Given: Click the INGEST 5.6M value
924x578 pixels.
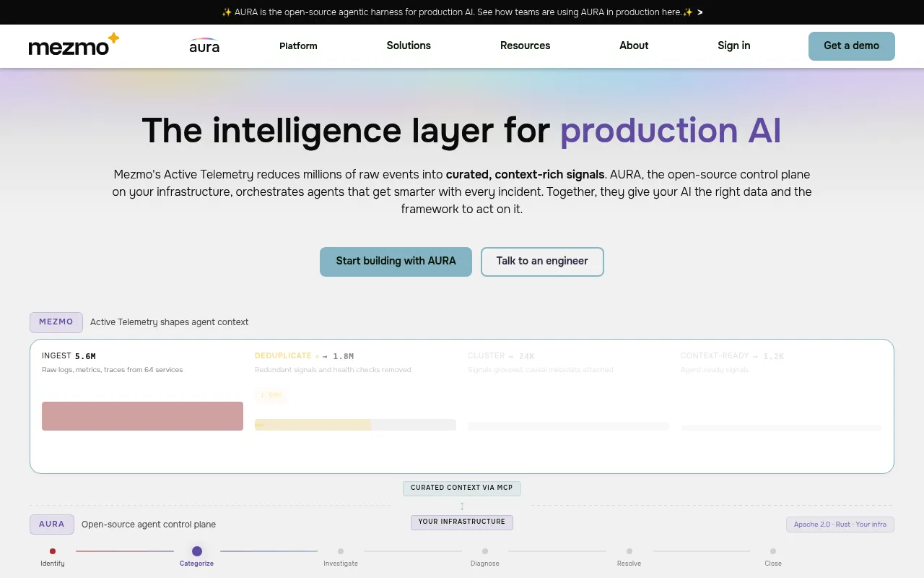Looking at the screenshot, I should pos(69,355).
